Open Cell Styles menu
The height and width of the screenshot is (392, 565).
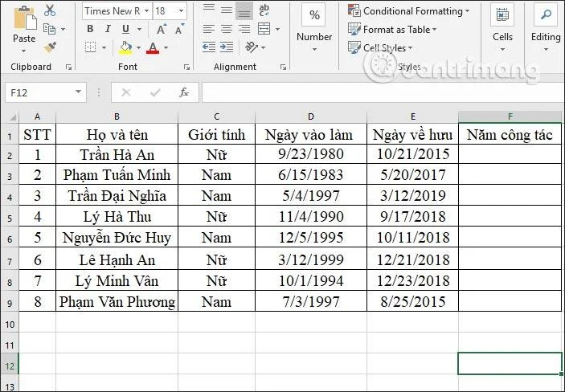coord(380,48)
